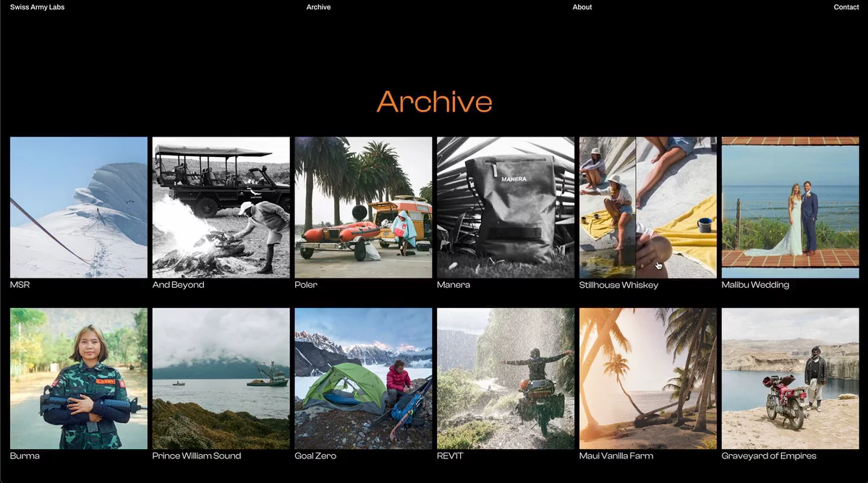Open the Stillhouse Whiskey photo thumbnail
This screenshot has width=868, height=483.
648,208
